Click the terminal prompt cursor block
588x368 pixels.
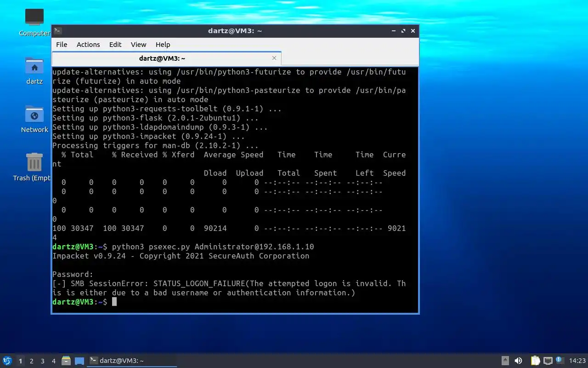coord(114,302)
